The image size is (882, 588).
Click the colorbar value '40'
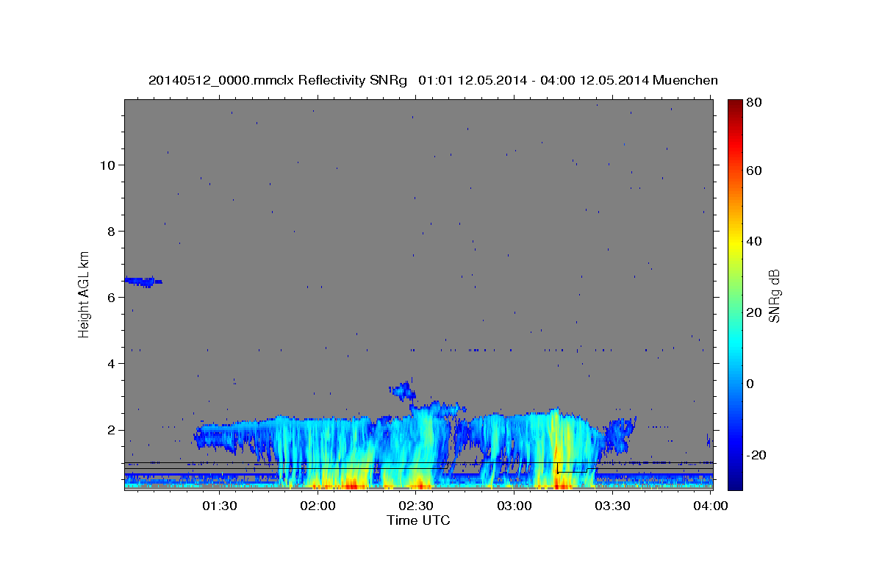(x=754, y=241)
